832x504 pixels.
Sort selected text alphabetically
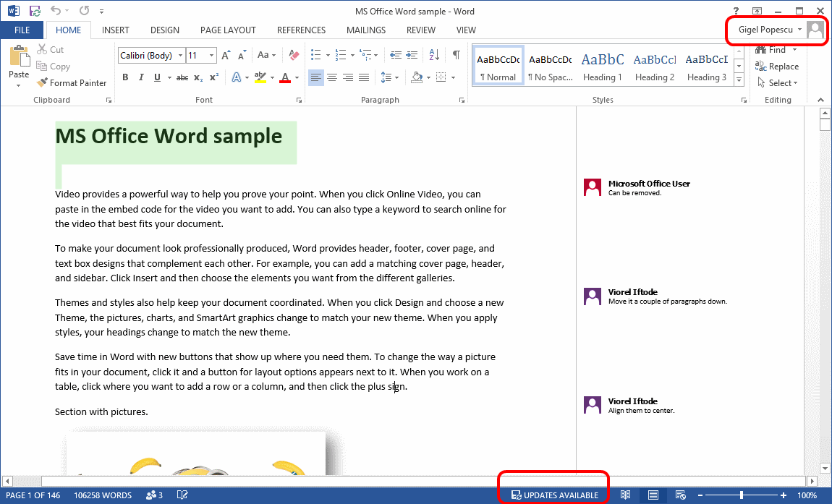(x=434, y=55)
